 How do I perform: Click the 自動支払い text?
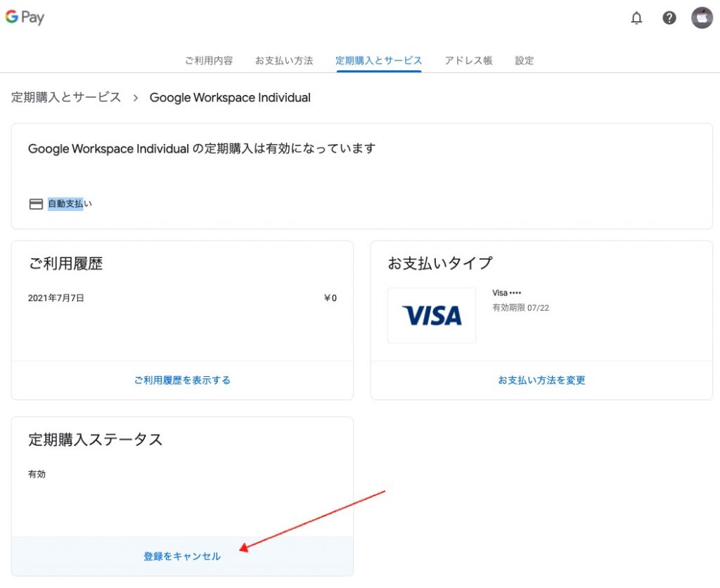click(x=70, y=203)
